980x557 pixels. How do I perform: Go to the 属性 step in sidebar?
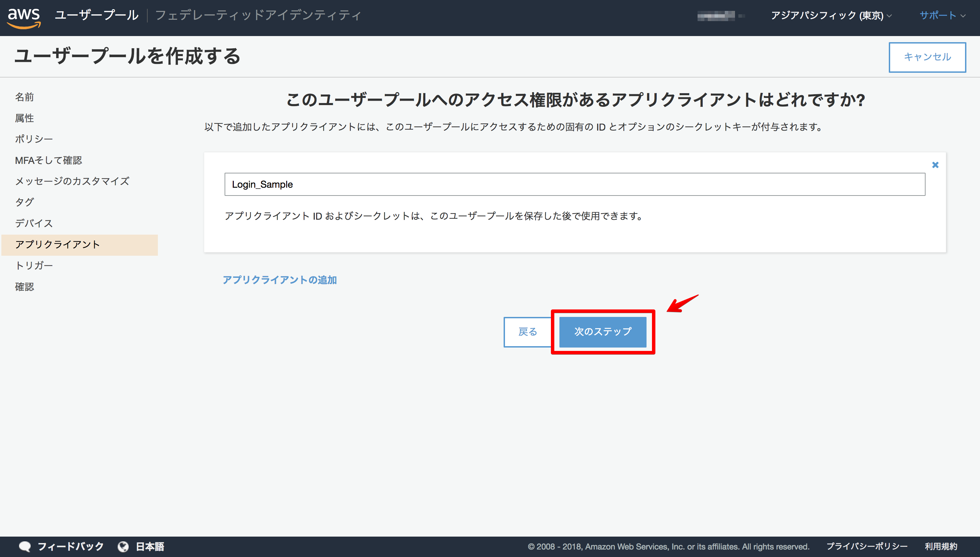coord(24,118)
